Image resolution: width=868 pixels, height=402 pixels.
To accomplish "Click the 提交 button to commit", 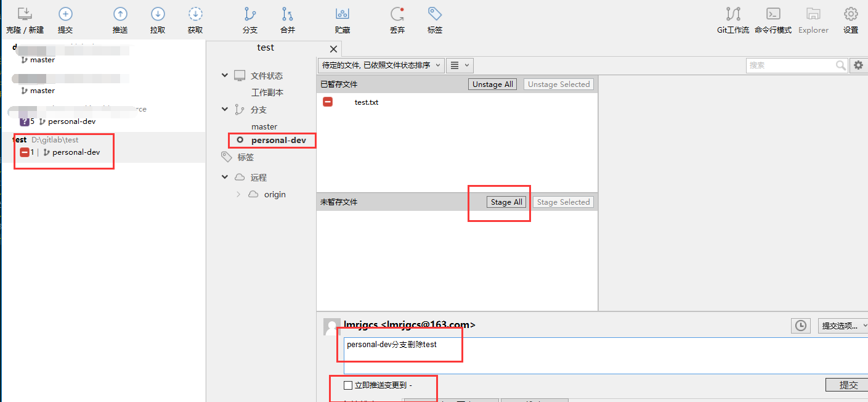I will pyautogui.click(x=848, y=385).
